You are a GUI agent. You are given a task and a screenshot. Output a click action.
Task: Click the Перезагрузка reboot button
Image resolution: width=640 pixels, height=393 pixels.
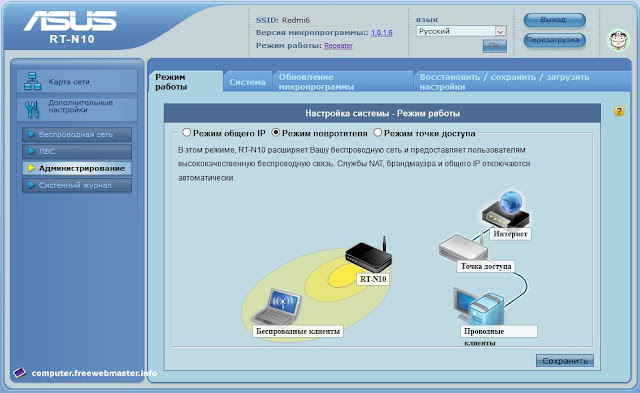pos(555,40)
